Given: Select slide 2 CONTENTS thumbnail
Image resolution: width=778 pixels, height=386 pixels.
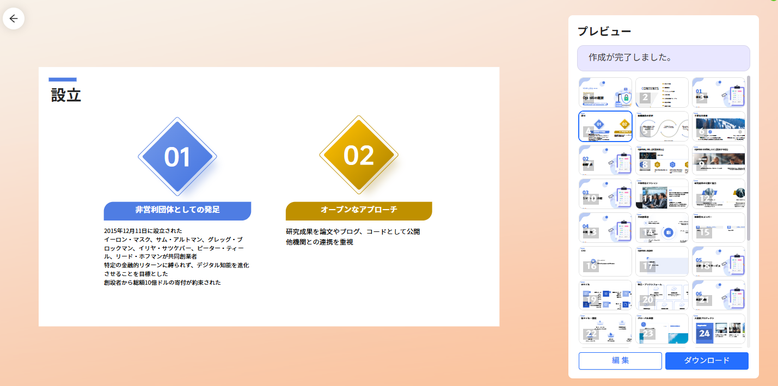Looking at the screenshot, I should click(662, 93).
